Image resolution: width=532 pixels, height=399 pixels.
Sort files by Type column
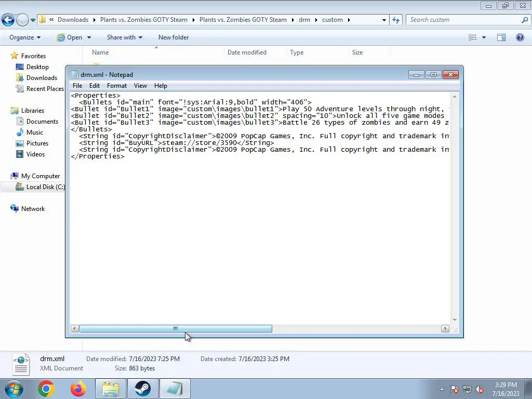coord(297,52)
